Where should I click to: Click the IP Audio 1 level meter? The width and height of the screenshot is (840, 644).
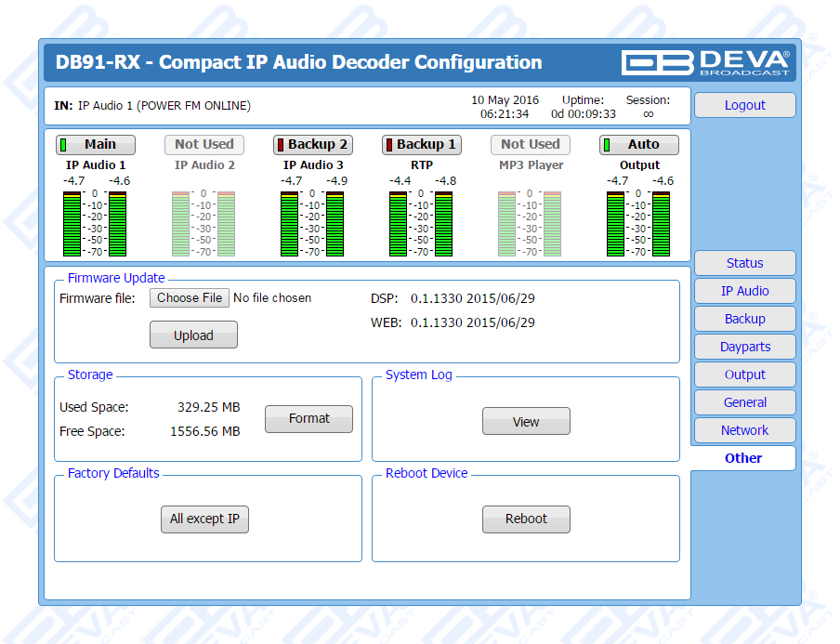(95, 223)
